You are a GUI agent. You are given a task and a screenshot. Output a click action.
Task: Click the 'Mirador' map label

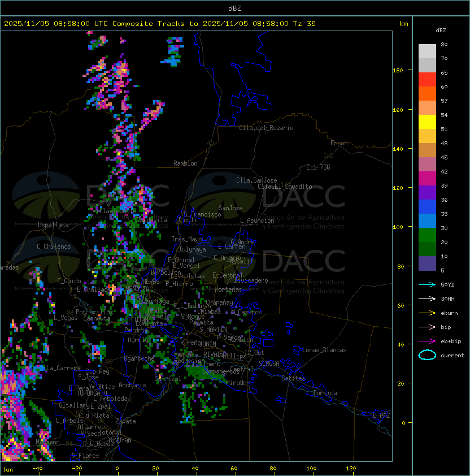pos(238,383)
